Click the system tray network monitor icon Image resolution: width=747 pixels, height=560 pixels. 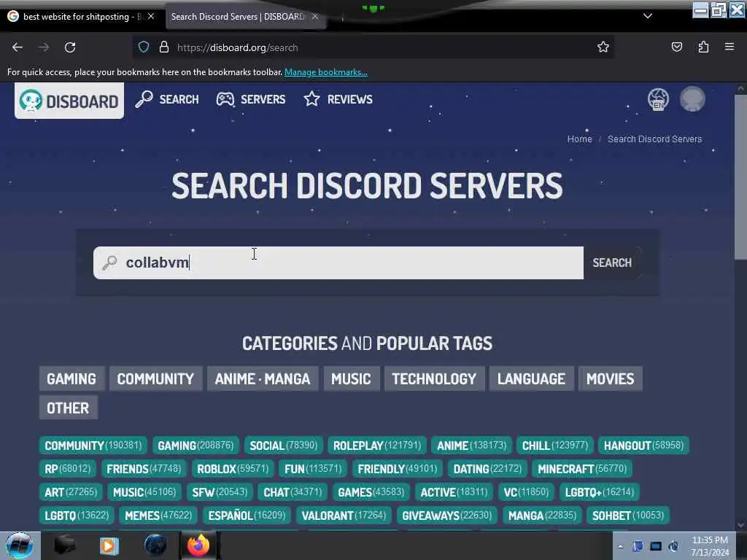click(656, 546)
